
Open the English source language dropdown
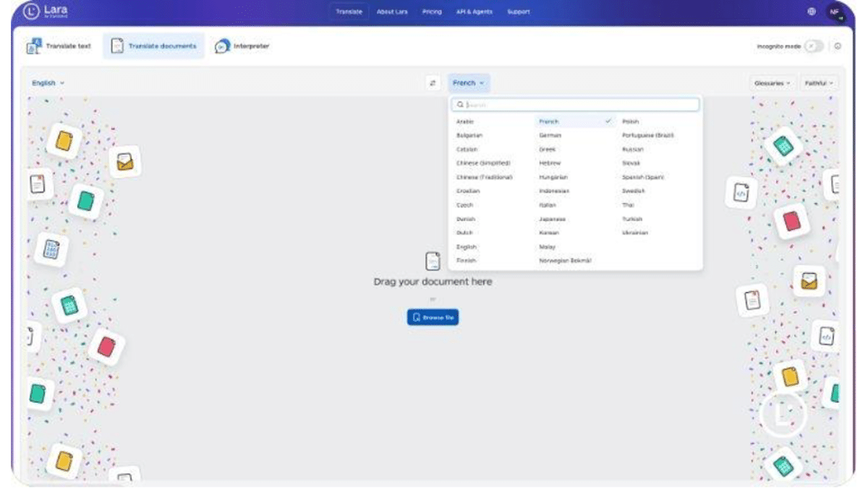(48, 83)
